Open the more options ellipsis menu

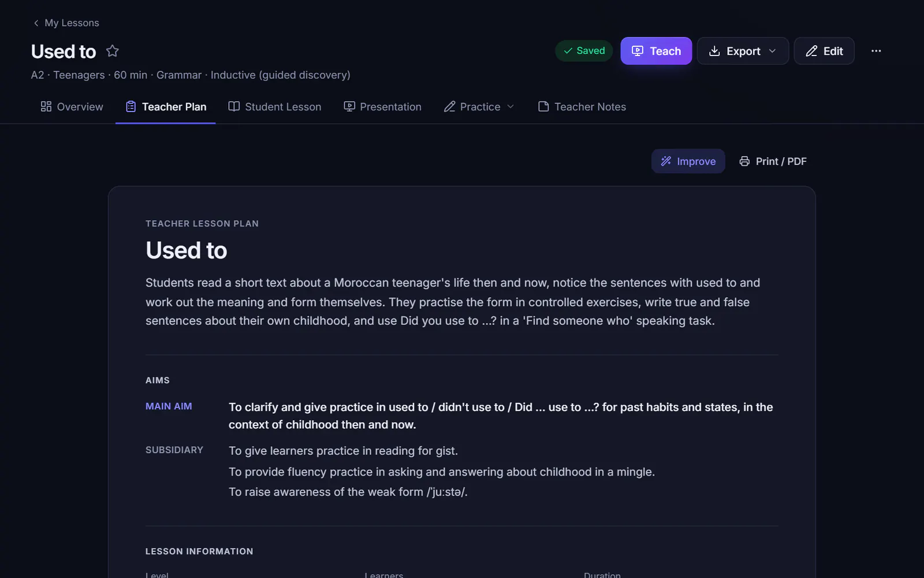click(x=876, y=51)
